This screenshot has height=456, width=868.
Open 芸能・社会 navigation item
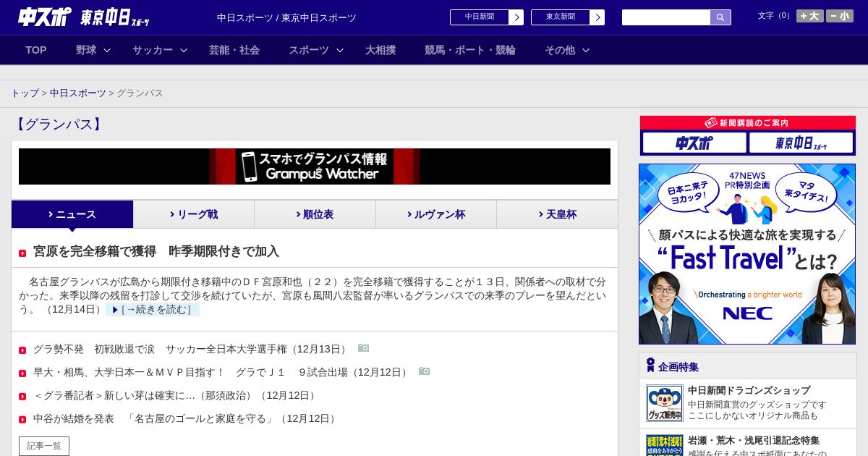tap(234, 50)
